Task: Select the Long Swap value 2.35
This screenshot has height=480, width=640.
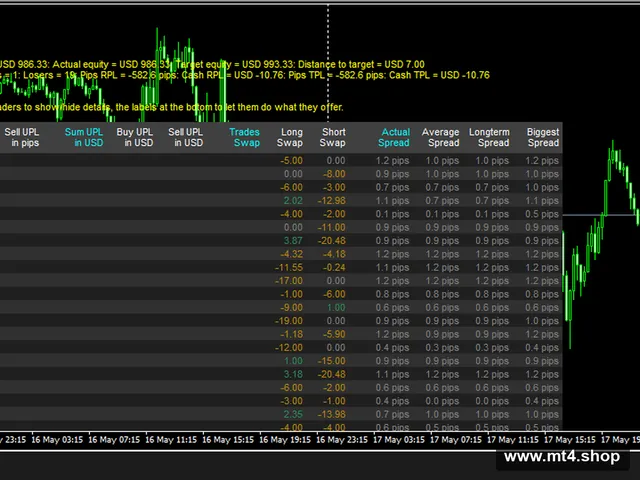Action: (293, 414)
